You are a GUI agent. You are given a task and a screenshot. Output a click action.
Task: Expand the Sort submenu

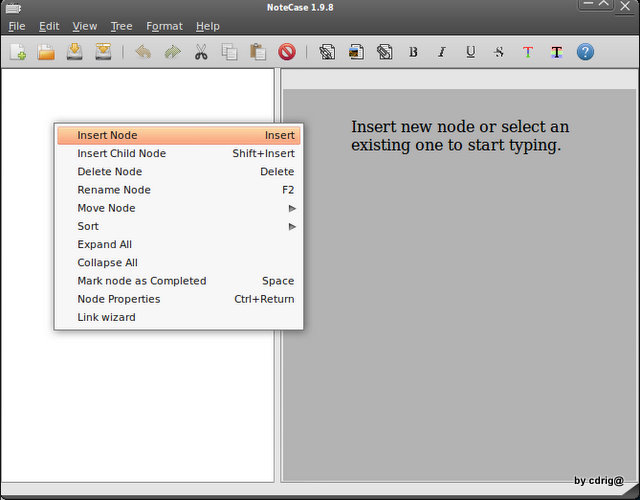click(x=179, y=227)
